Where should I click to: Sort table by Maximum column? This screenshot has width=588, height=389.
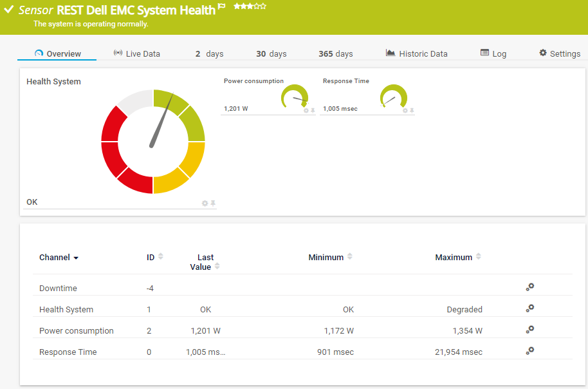[458, 257]
